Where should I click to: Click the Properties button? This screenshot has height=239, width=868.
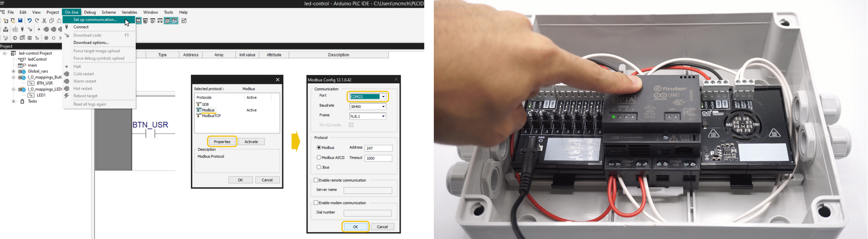(222, 142)
